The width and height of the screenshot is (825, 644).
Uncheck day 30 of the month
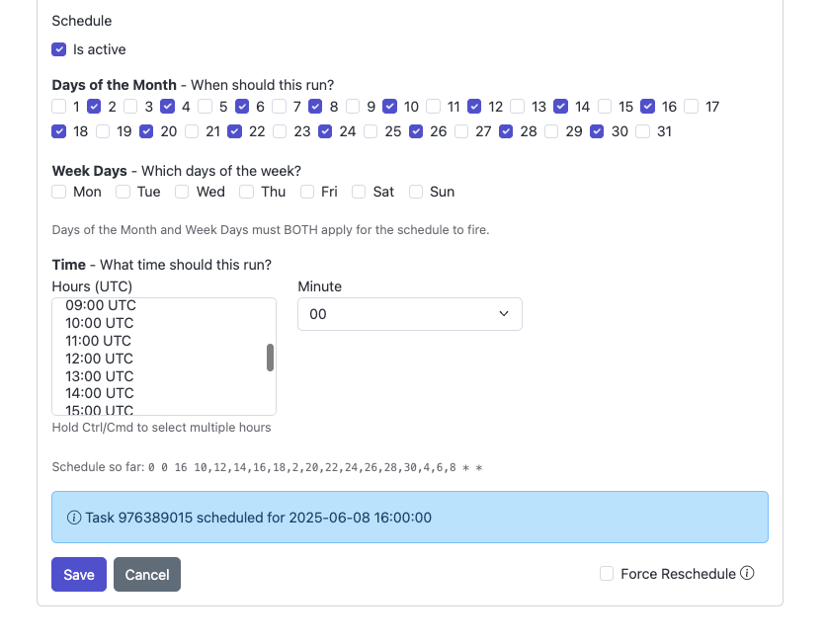click(x=597, y=131)
